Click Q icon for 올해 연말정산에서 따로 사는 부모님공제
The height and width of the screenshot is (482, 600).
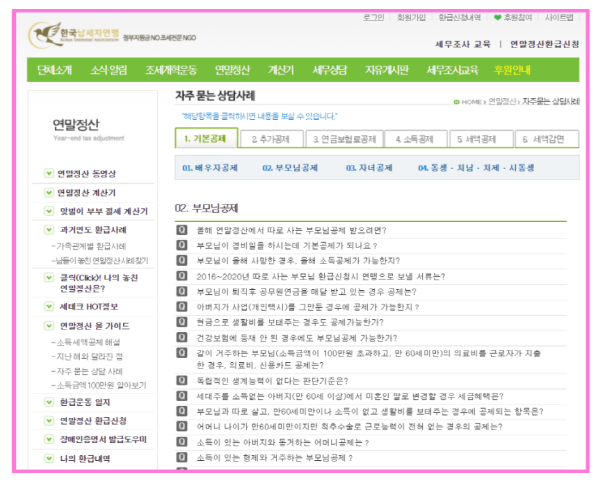(181, 230)
